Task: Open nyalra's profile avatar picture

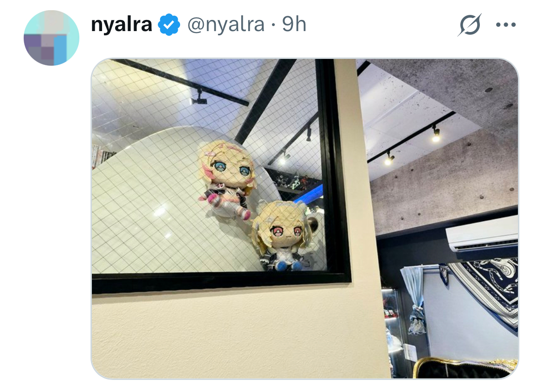Action: (x=51, y=38)
